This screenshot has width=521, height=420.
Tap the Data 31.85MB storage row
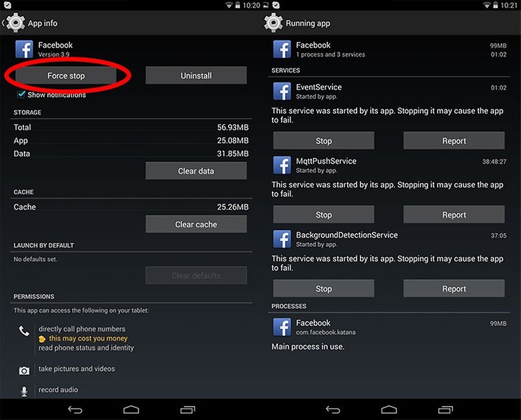[131, 153]
